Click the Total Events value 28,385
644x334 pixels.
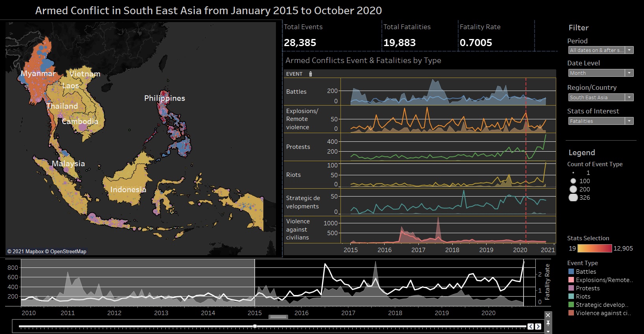click(x=300, y=43)
